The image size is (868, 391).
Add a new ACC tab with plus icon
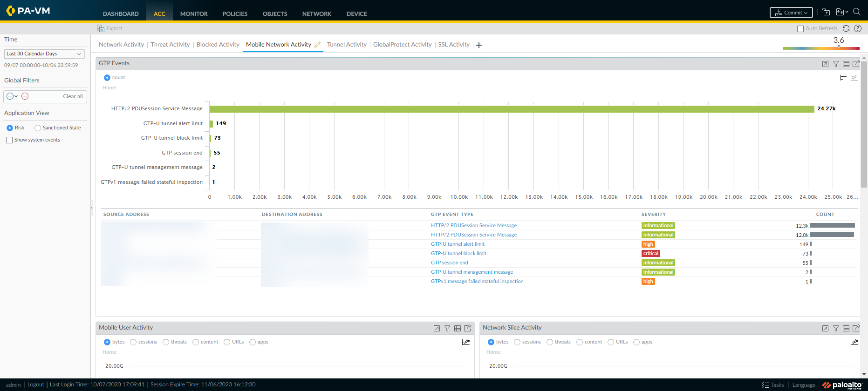(x=479, y=45)
